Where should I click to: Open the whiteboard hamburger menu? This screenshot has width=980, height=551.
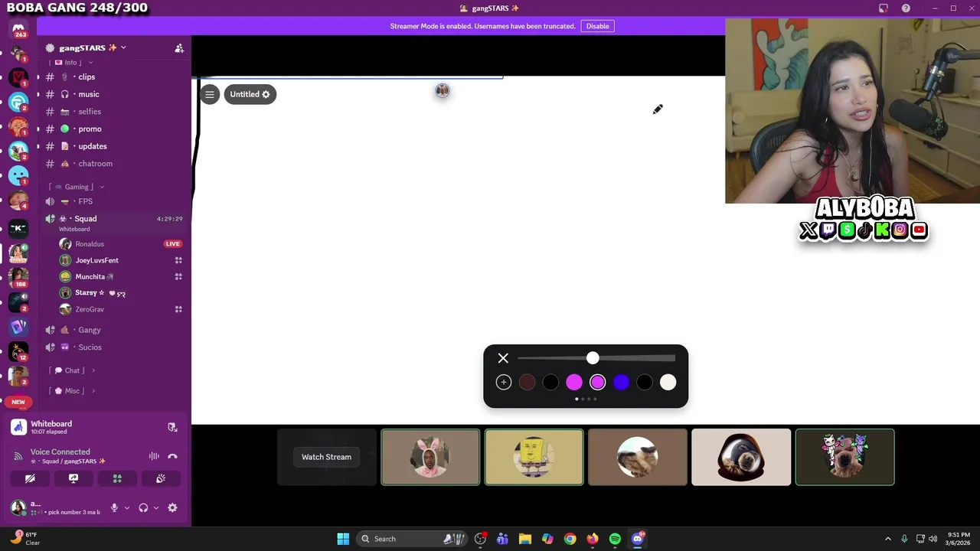pyautogui.click(x=209, y=94)
